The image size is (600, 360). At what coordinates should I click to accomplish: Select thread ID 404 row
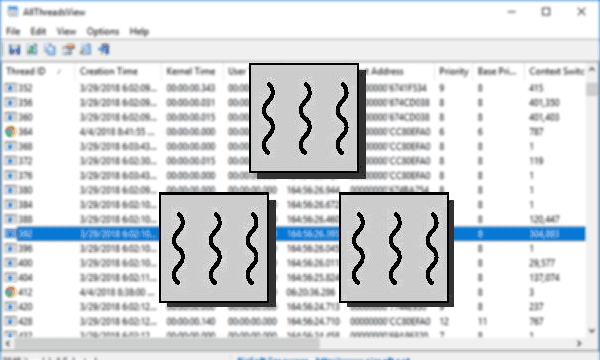295,277
